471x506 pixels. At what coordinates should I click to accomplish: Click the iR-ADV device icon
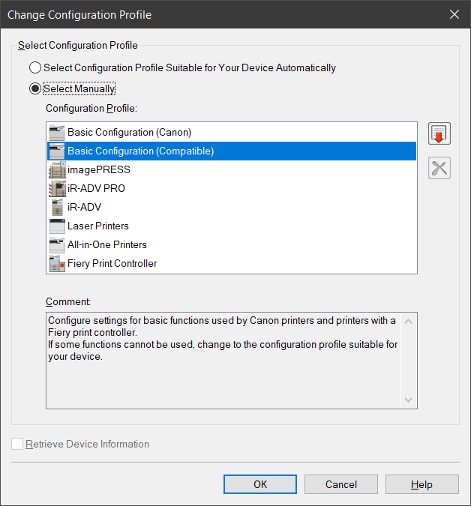pyautogui.click(x=57, y=207)
